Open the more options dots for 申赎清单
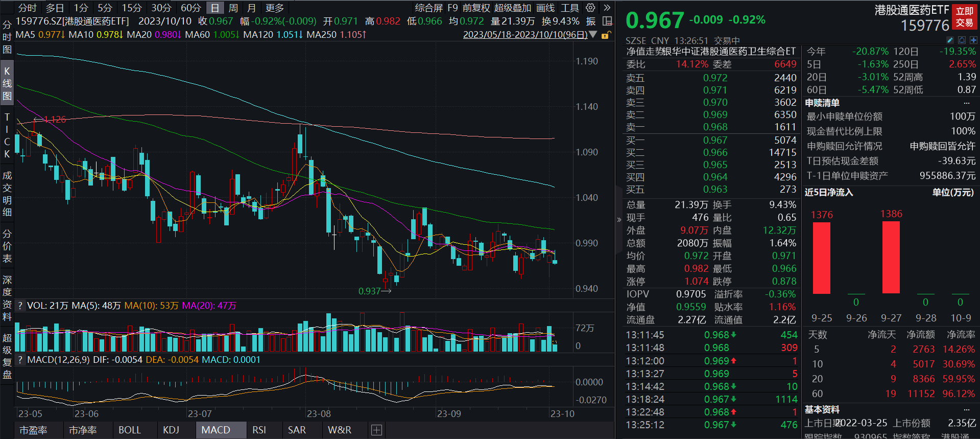The height and width of the screenshot is (439, 980). 966,103
